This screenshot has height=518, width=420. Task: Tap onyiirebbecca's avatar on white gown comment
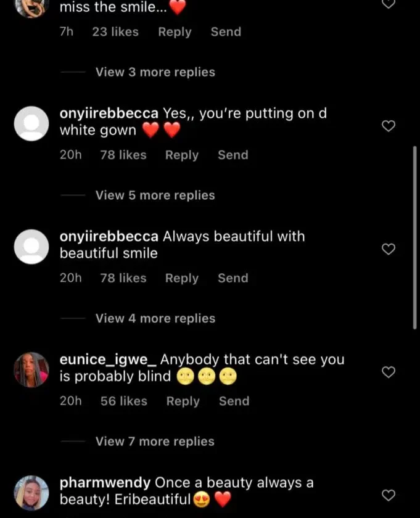click(31, 123)
